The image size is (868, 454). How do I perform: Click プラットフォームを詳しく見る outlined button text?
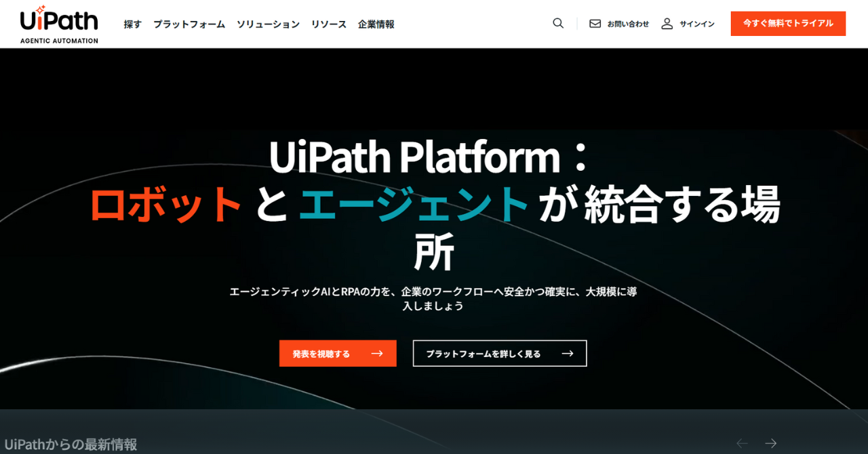pos(483,354)
